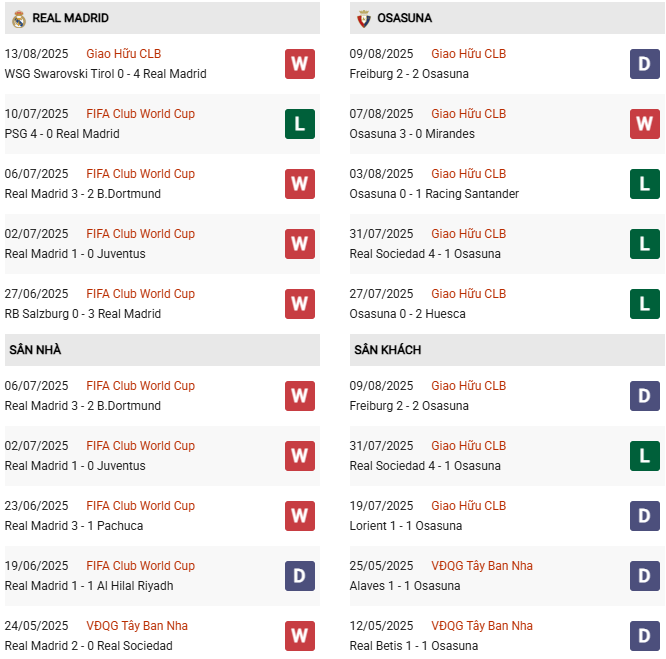Open VĐQG Tây Ban Nha link dated 24/05/2025

[137, 626]
